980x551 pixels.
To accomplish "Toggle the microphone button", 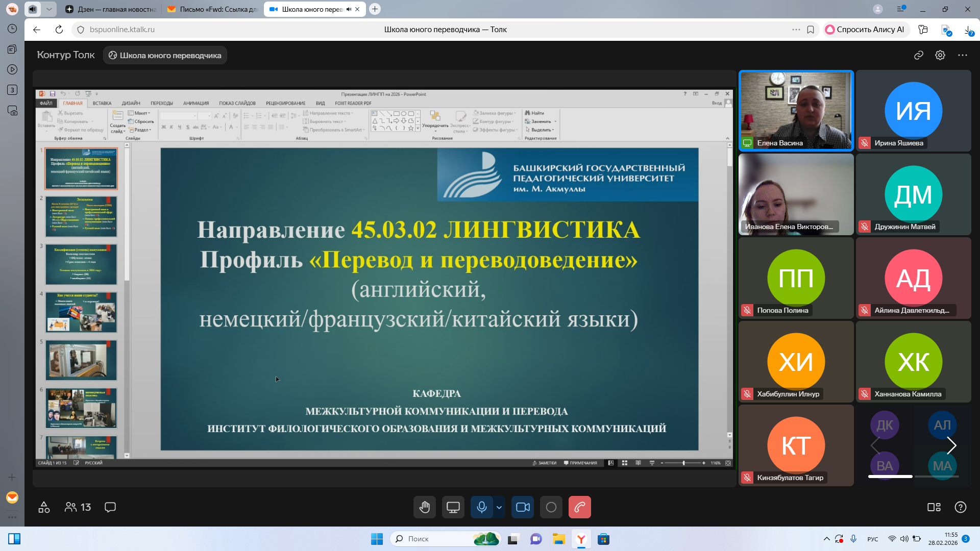I will pos(481,507).
